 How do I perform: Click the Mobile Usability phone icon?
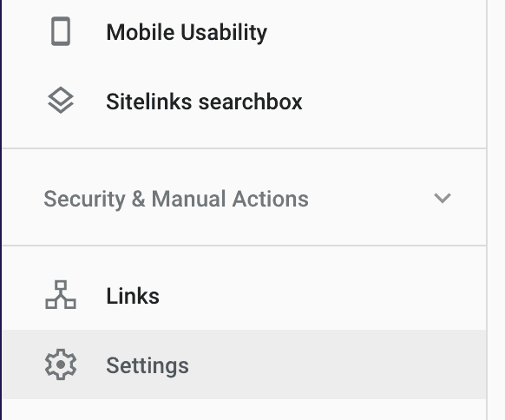click(x=61, y=31)
